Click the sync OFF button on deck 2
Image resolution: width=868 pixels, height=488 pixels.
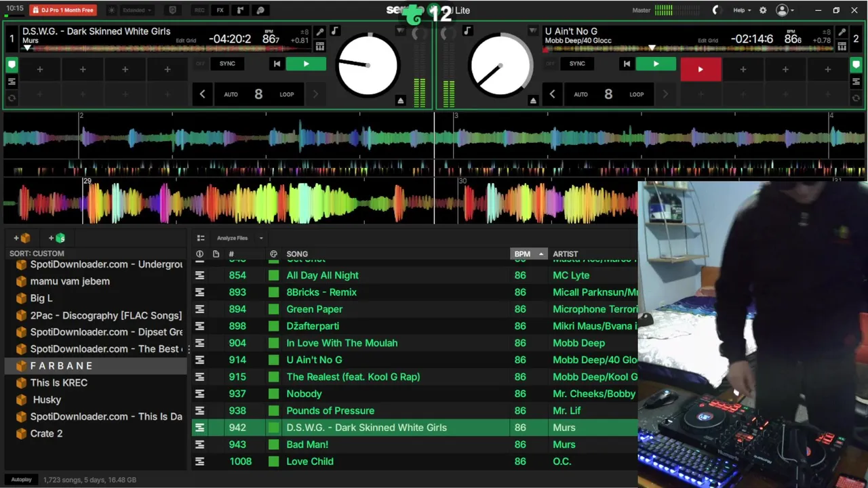pyautogui.click(x=550, y=64)
